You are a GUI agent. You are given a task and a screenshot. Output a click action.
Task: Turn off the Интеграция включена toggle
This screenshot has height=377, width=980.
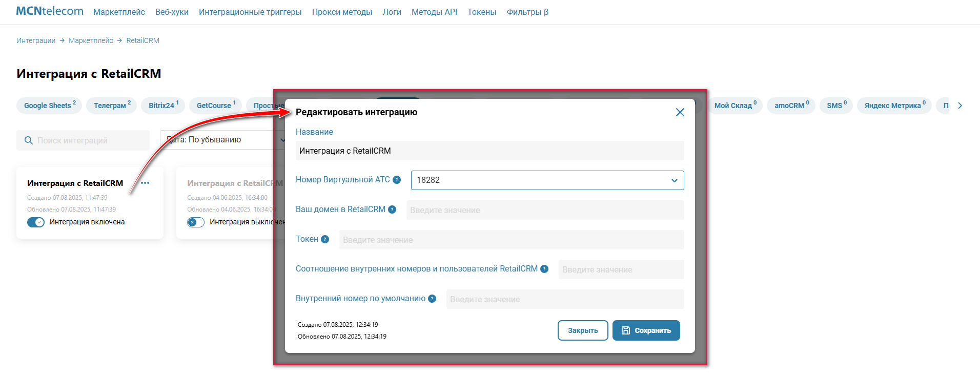[36, 222]
